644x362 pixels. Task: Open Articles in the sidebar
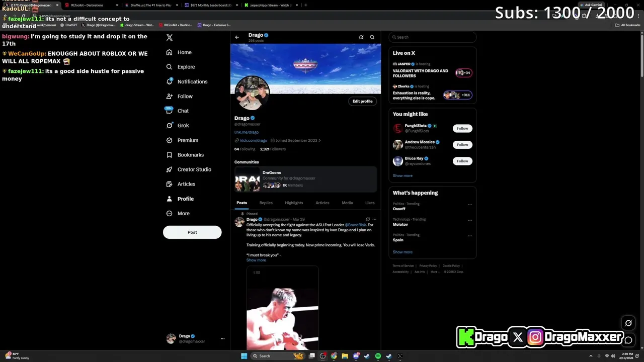click(x=180, y=184)
